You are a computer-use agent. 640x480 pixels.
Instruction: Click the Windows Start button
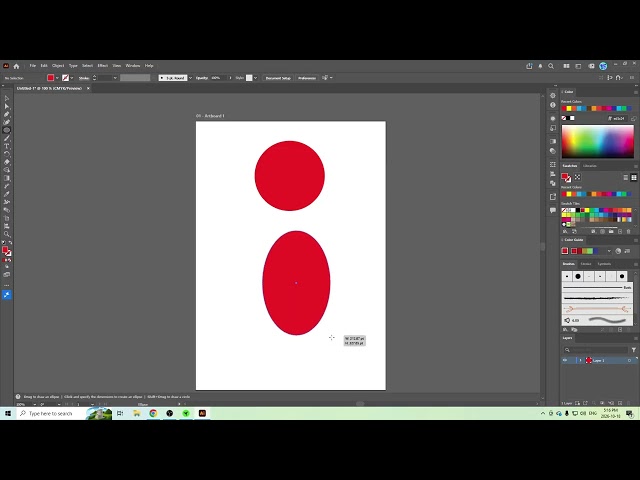click(x=8, y=413)
